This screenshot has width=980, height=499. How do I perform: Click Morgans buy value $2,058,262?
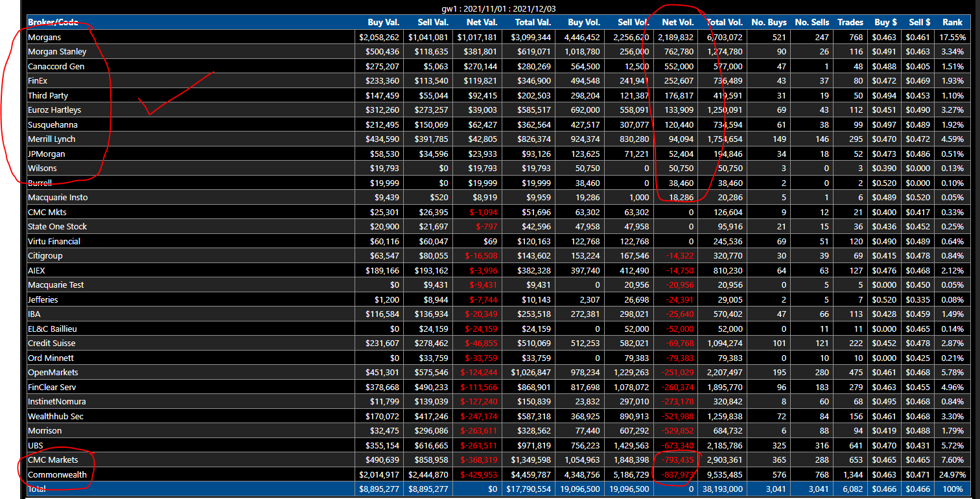click(x=379, y=38)
